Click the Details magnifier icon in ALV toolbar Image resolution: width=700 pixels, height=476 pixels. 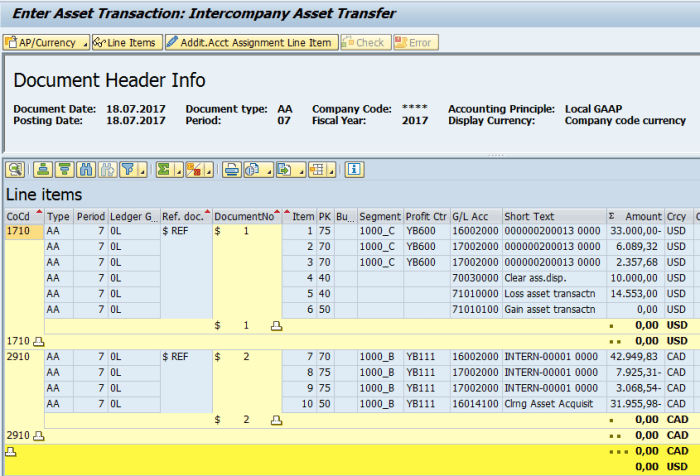[x=16, y=169]
